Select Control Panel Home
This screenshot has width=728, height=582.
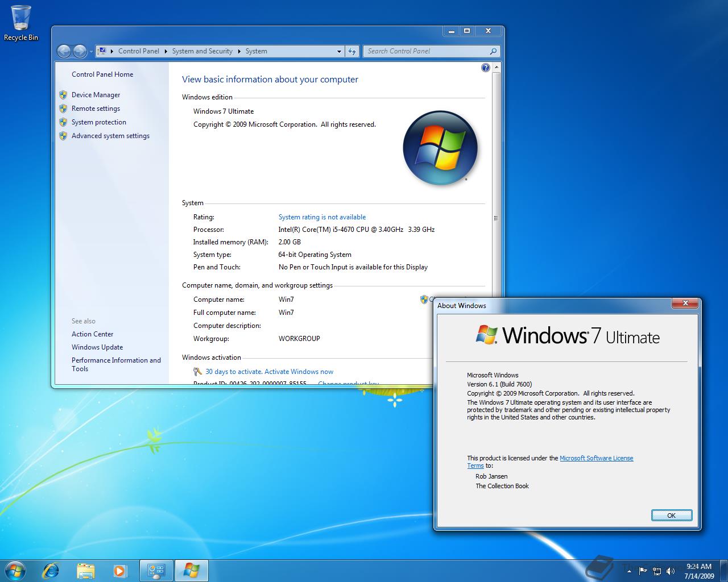[x=102, y=74]
